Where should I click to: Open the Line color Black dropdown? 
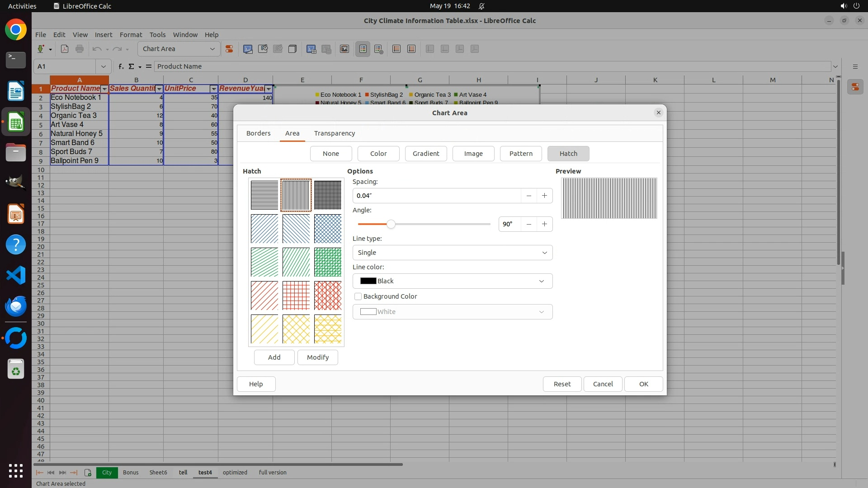(x=452, y=281)
